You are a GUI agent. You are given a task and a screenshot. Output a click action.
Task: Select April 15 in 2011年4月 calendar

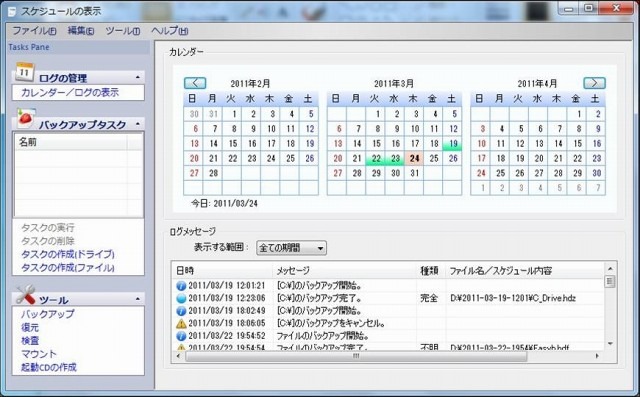[577, 144]
